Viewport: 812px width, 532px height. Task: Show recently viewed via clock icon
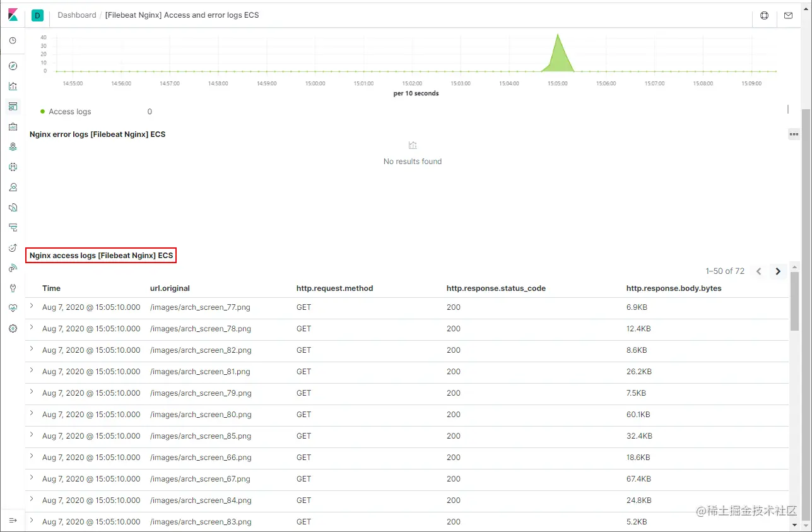[13, 40]
